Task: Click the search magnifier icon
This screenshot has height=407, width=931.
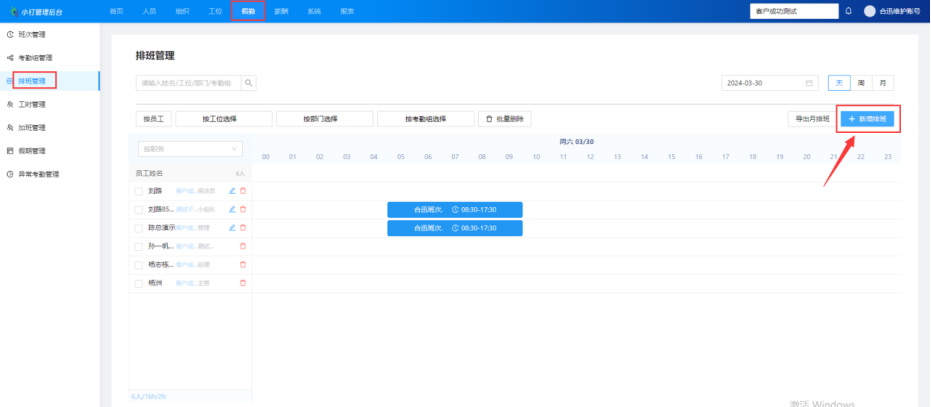Action: click(249, 83)
